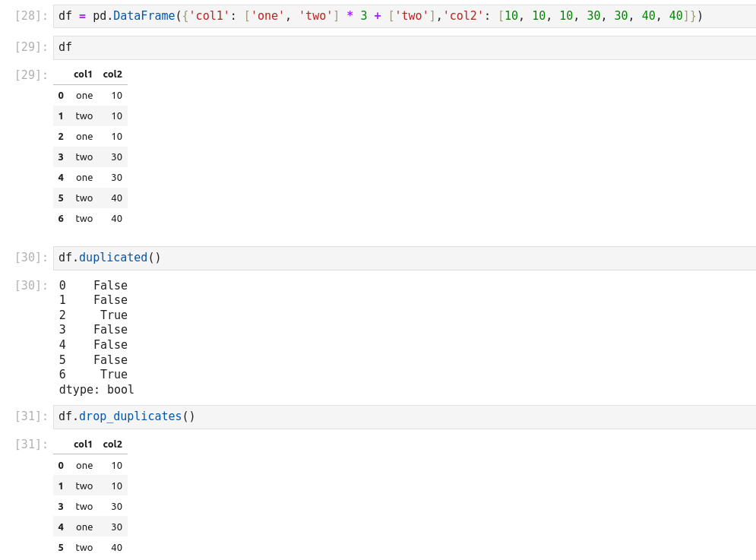Click the dtype: bool output text
Screen dimensions: 756x560
click(96, 390)
